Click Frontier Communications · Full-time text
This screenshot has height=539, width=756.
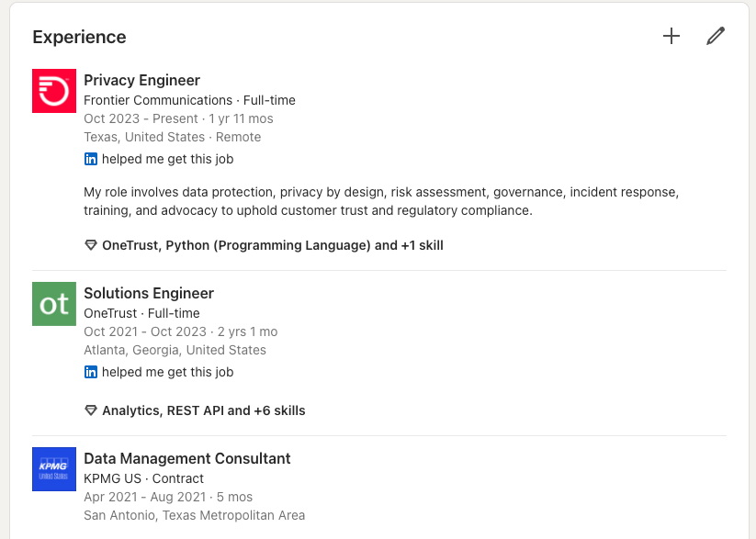coord(189,100)
